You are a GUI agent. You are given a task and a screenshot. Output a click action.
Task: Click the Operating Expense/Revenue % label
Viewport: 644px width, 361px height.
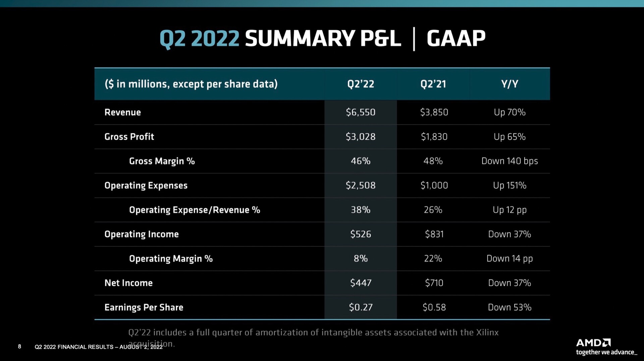195,210
